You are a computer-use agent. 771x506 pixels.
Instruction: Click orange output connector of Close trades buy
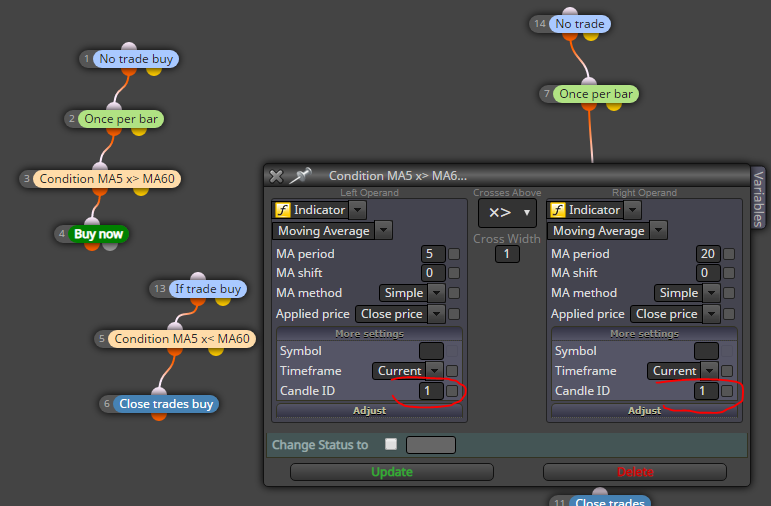[159, 415]
